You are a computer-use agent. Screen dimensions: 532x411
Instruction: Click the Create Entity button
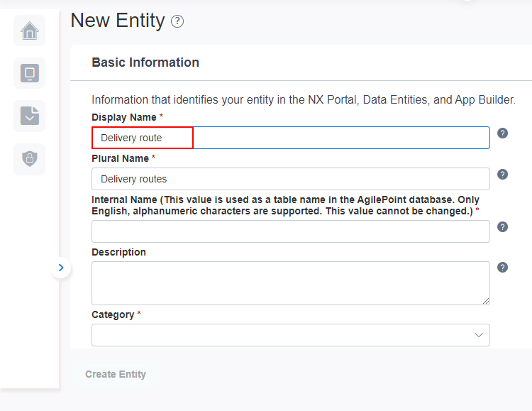[116, 374]
